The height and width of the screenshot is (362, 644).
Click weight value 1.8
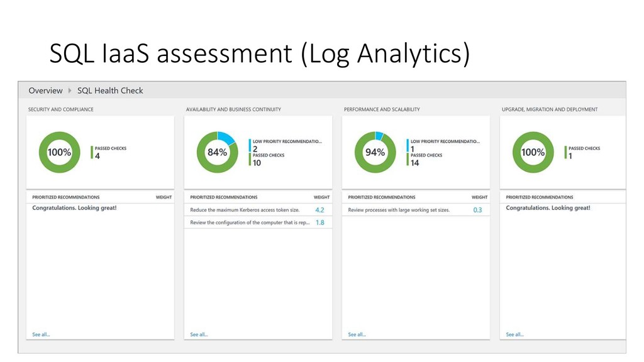click(x=319, y=222)
